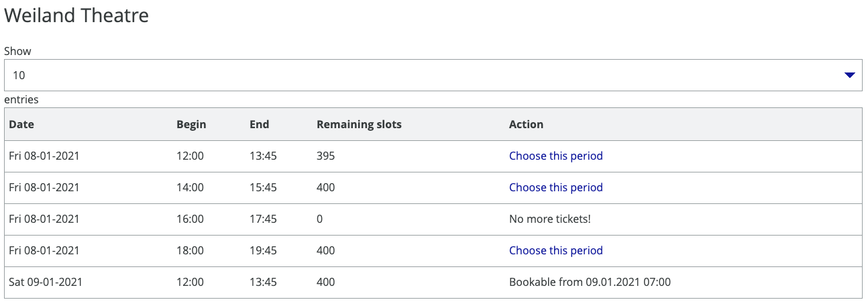868x304 pixels.
Task: Click the 19:45 end time cell
Action: point(263,250)
